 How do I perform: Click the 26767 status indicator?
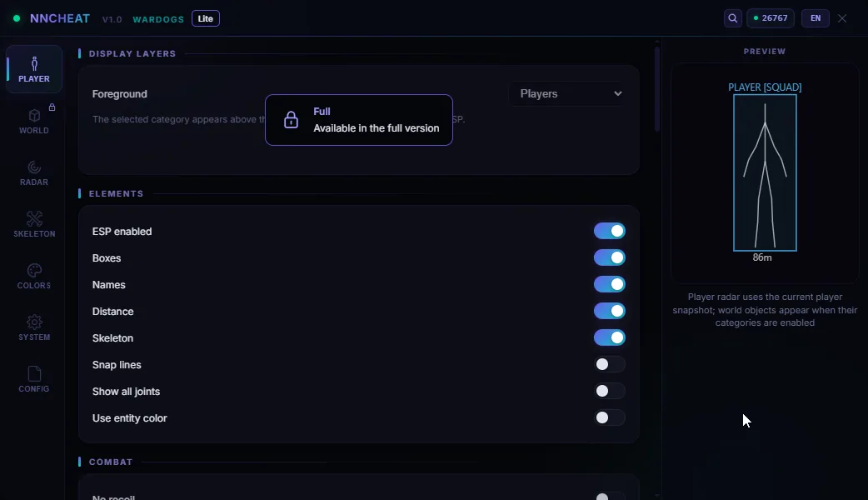coord(771,18)
